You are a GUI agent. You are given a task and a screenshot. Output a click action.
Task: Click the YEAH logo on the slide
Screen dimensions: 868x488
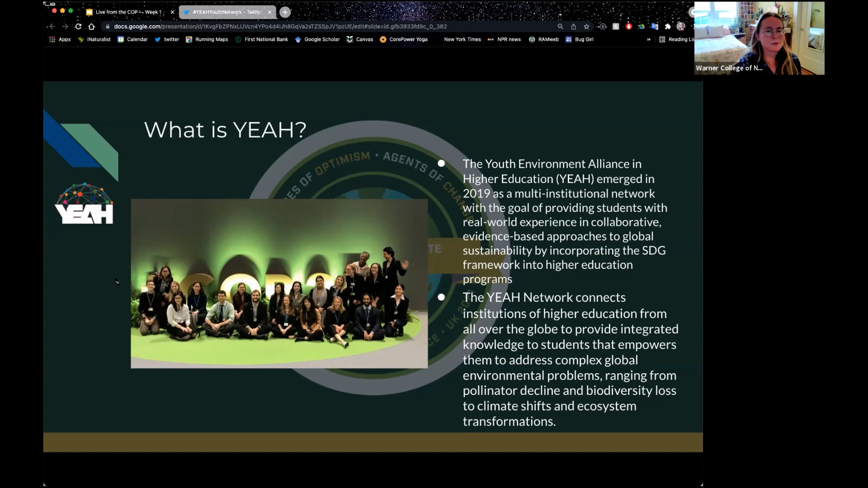pyautogui.click(x=84, y=204)
